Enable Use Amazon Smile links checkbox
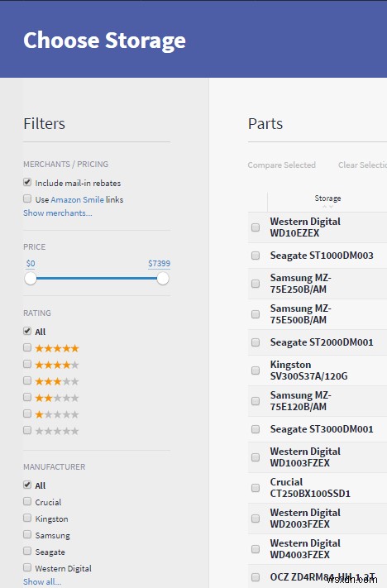Screen dimensions: 387x588 click(x=27, y=198)
